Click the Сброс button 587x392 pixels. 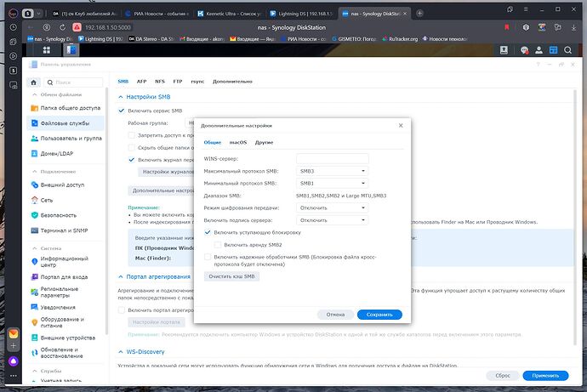click(503, 376)
